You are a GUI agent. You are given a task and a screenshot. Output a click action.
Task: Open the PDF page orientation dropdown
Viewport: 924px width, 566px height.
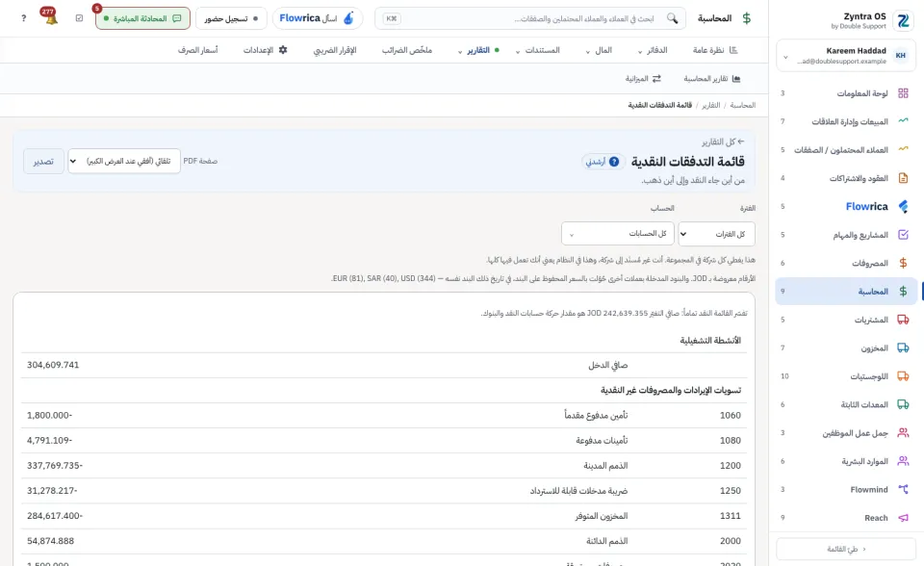click(x=124, y=161)
